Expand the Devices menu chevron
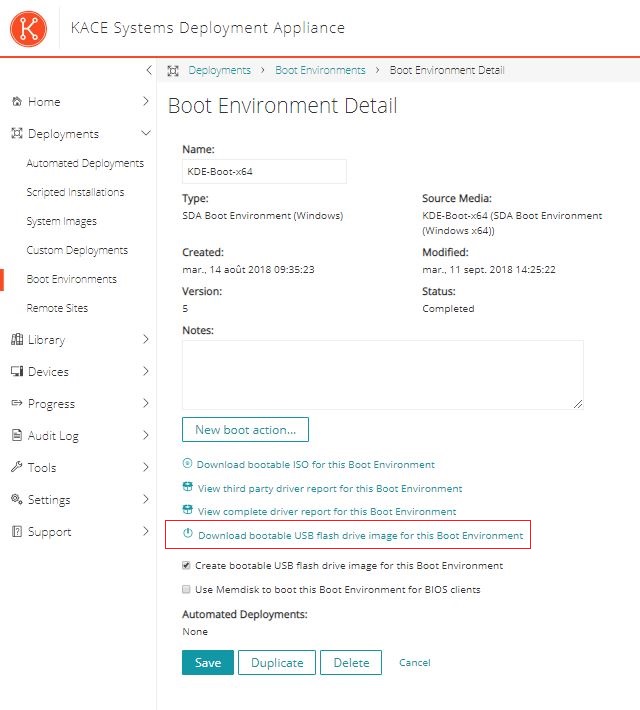This screenshot has height=710, width=640. [145, 371]
